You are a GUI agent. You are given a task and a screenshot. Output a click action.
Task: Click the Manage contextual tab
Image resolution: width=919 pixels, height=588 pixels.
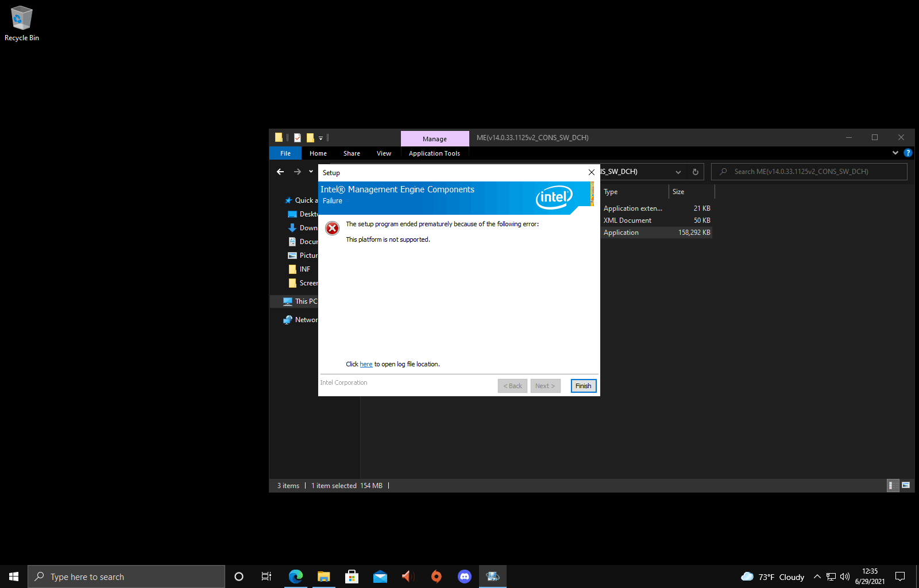coord(435,139)
